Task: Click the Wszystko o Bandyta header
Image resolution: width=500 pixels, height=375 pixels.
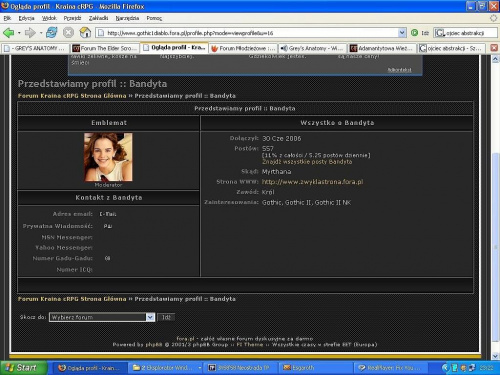Action: 337,123
